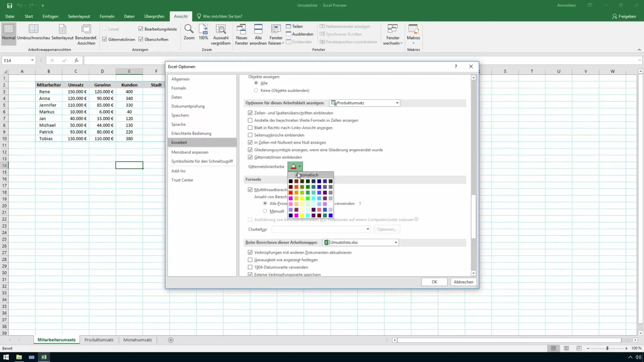The image size is (644, 362).
Task: Click the Abbrechen button
Action: click(x=463, y=282)
